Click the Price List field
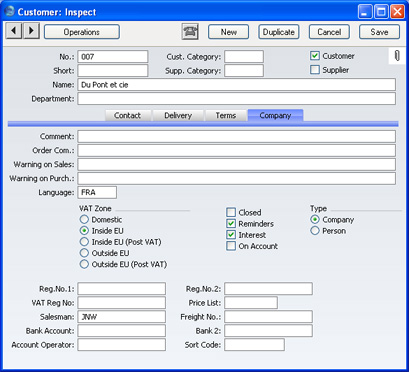This screenshot has width=409, height=372. pos(251,303)
